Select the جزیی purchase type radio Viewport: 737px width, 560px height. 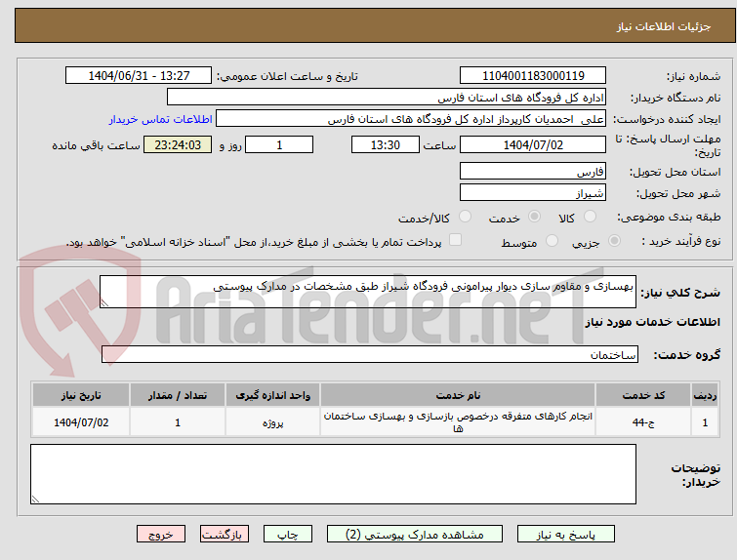614,241
